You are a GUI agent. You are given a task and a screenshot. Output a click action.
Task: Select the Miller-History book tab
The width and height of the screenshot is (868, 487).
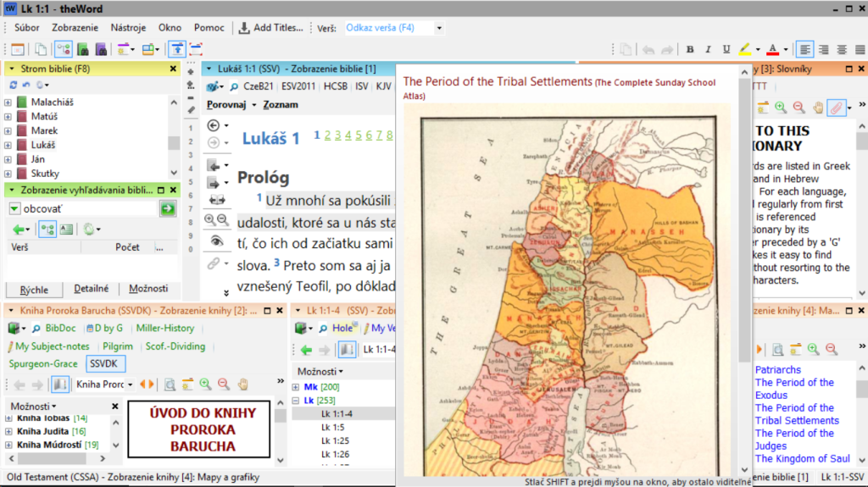click(x=165, y=328)
